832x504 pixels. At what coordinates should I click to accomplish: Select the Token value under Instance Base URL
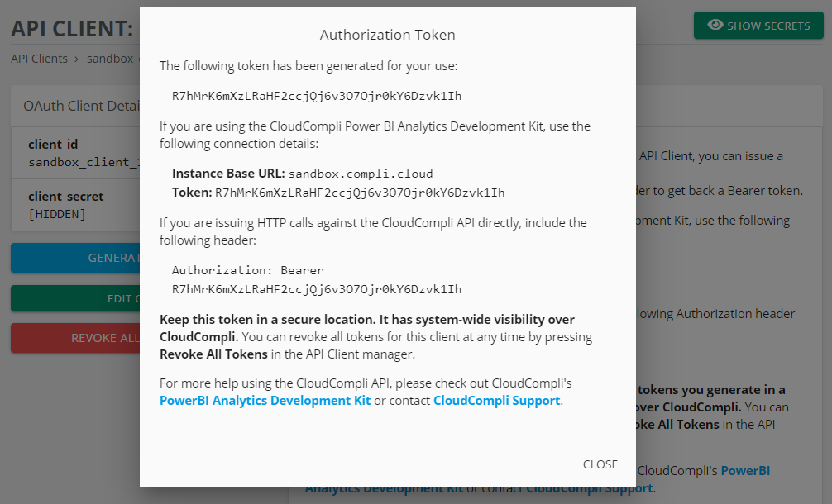click(360, 193)
